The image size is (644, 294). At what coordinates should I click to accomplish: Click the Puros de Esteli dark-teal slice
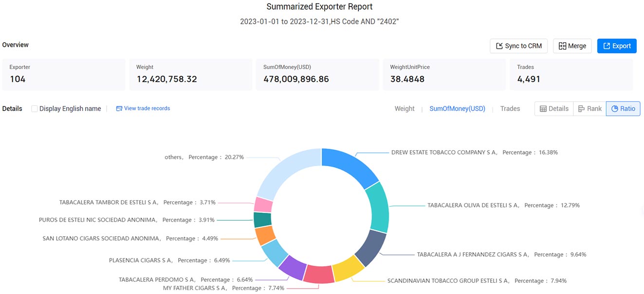tap(261, 220)
